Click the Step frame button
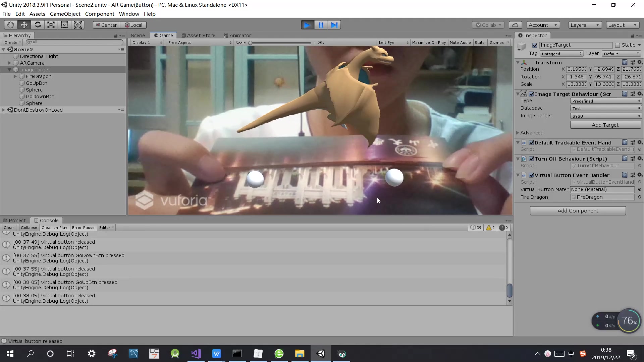 click(x=334, y=24)
